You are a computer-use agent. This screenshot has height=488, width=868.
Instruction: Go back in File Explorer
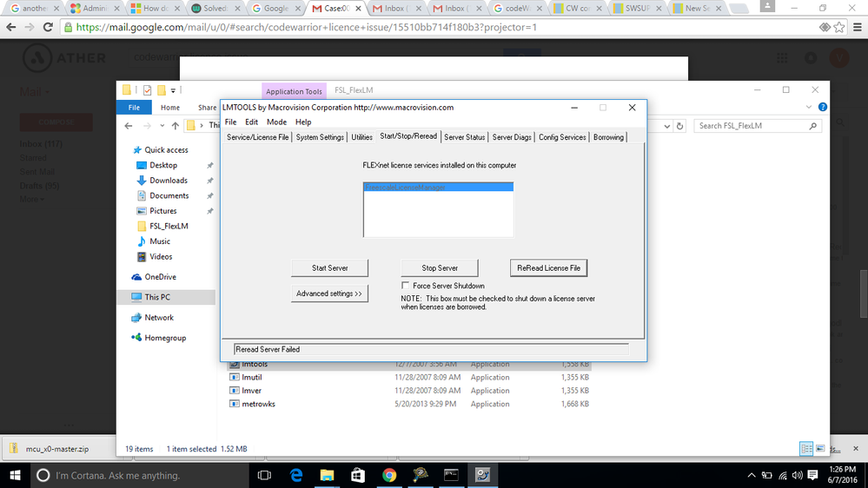pyautogui.click(x=129, y=126)
